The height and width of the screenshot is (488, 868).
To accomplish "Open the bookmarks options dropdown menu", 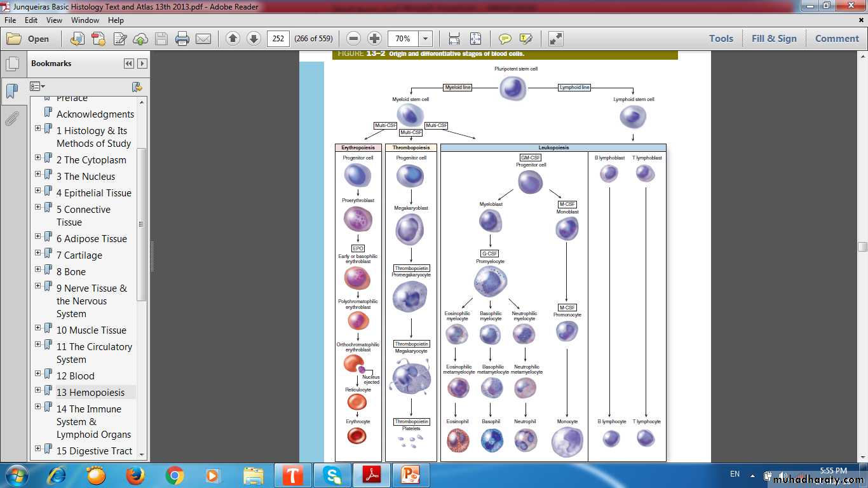I will (x=37, y=86).
